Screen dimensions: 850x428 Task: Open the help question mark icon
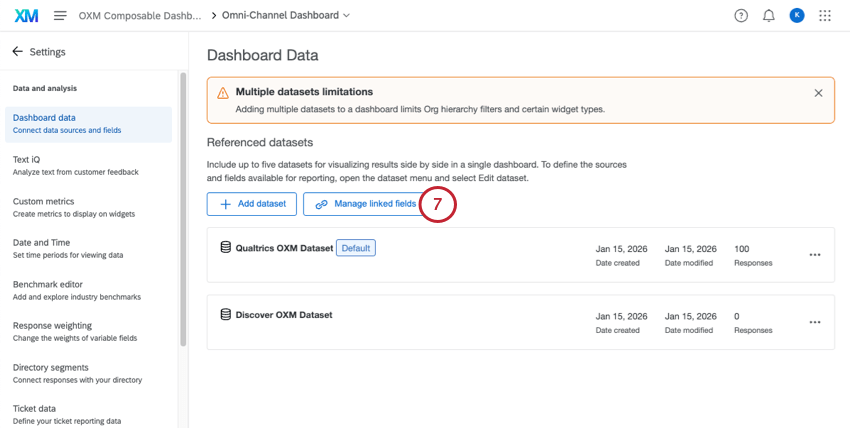point(741,16)
